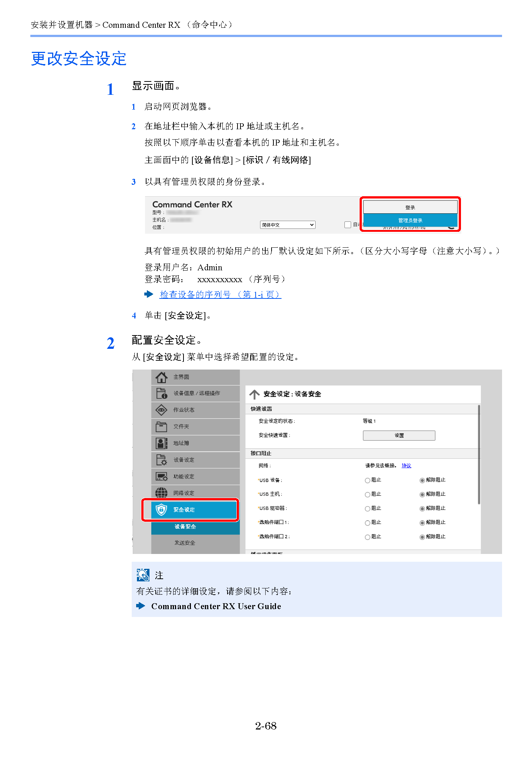
Task: Select 解除阻止 for 选购件端口 2
Action: click(x=422, y=537)
